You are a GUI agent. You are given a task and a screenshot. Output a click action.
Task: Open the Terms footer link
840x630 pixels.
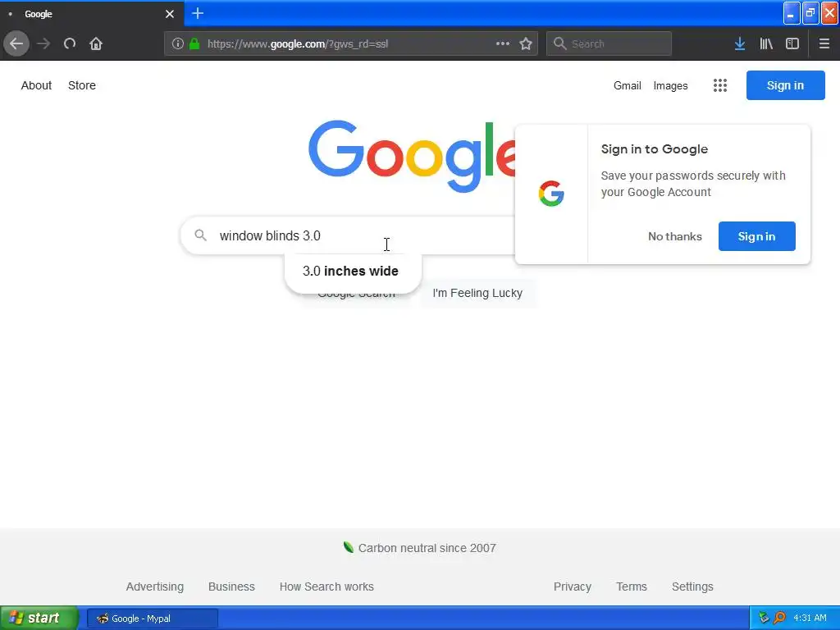[x=632, y=587]
